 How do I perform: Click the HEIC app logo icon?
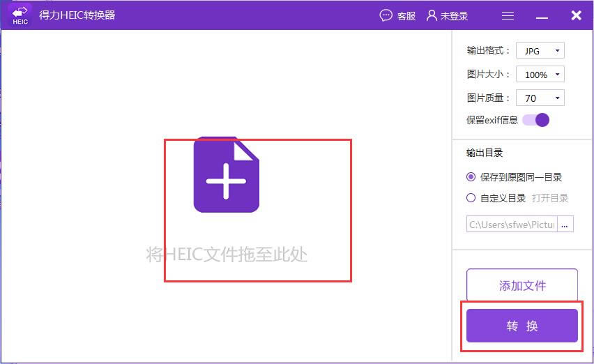(x=20, y=15)
